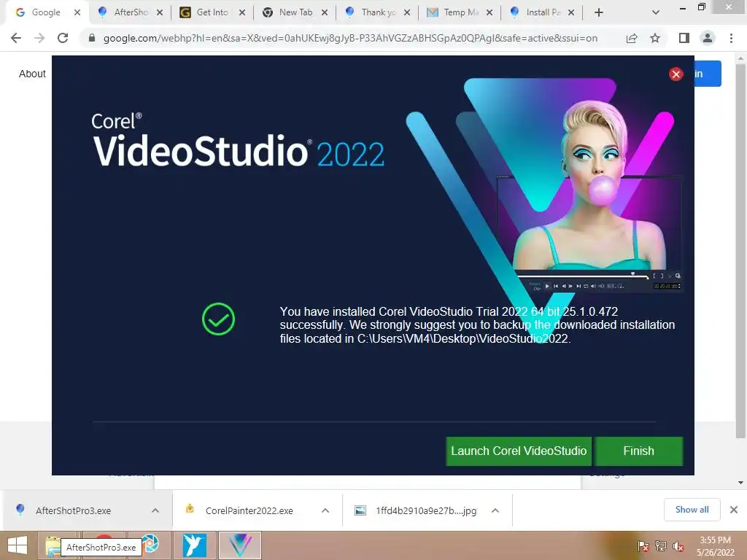This screenshot has width=747, height=560.
Task: Open the camera-shutter app taskbar icon
Action: (x=151, y=544)
